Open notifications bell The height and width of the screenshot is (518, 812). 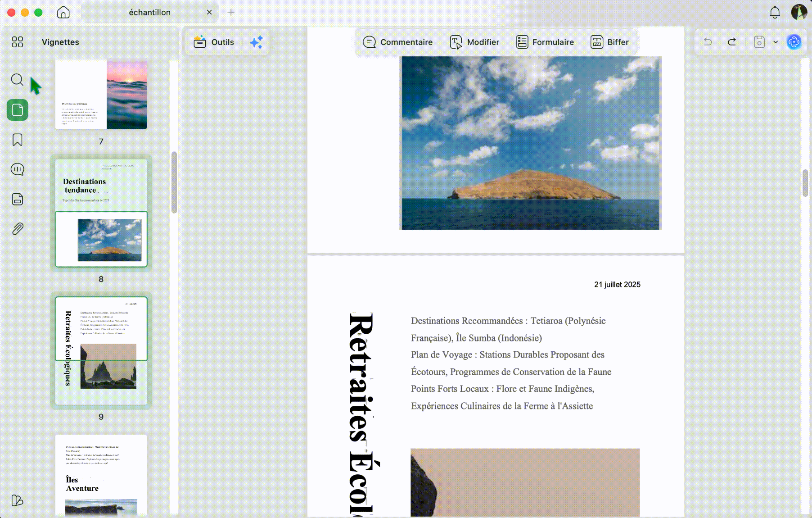point(775,12)
